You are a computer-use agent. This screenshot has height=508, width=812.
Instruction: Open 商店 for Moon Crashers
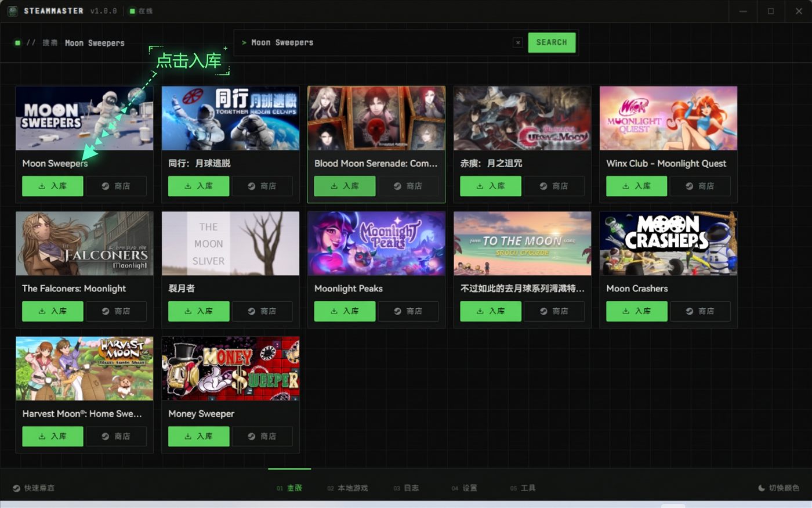700,311
